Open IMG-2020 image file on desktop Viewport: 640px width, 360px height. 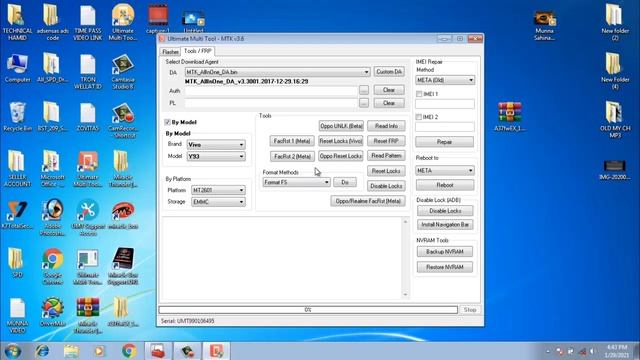615,169
